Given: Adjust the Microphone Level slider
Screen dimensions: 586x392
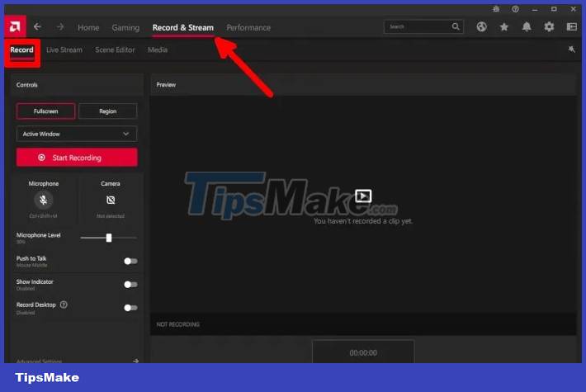Looking at the screenshot, I should point(109,238).
